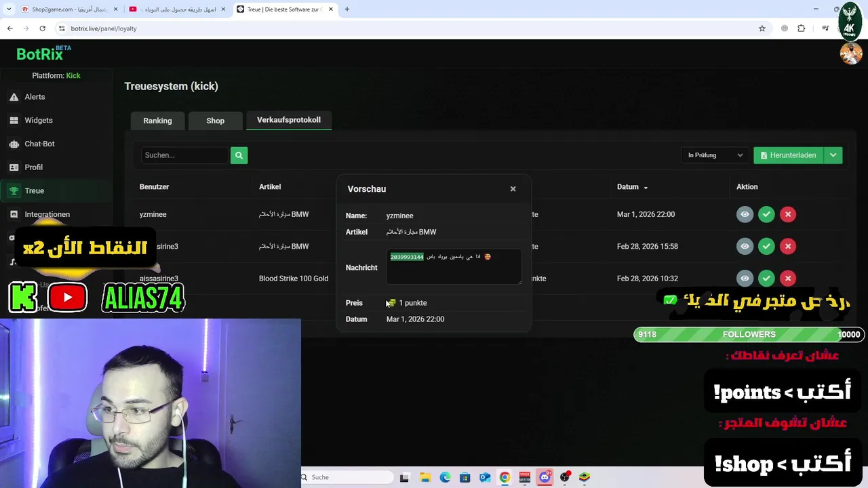
Task: Open Discord from the taskbar
Action: point(545,477)
